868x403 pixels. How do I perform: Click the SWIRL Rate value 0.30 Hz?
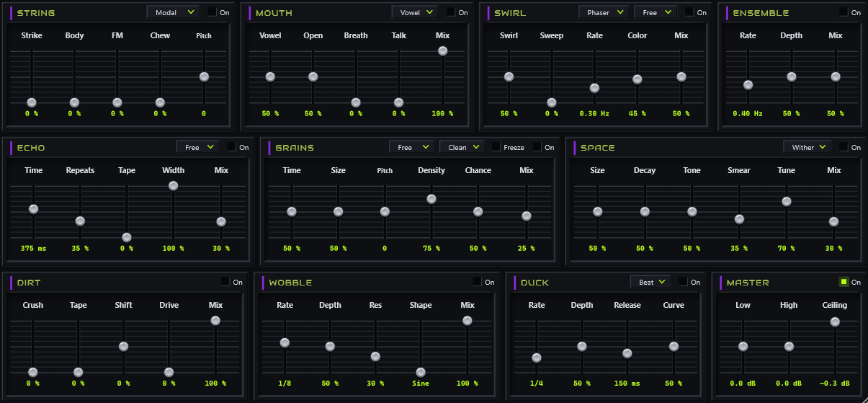pos(594,113)
